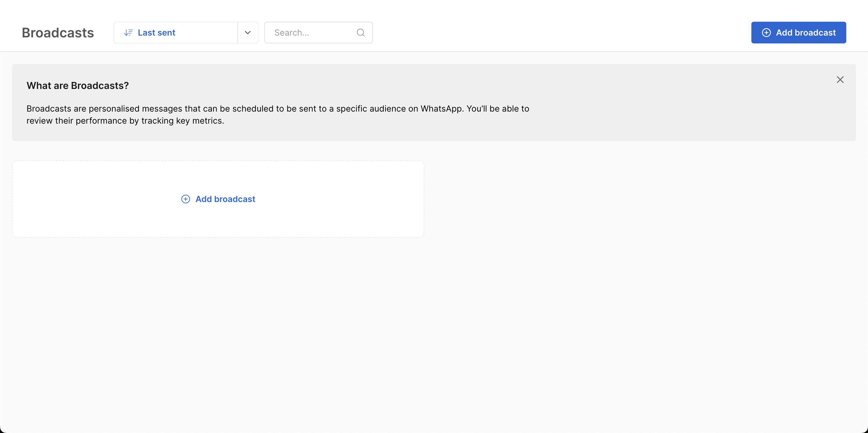
Task: Click the magnifier icon in the search box
Action: pos(360,33)
